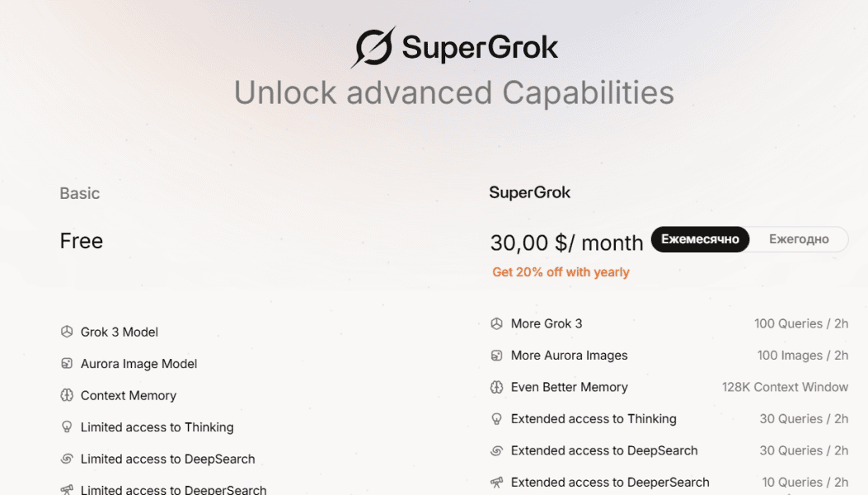
Task: Click the Limited DeepSearch spiral icon
Action: tap(67, 459)
